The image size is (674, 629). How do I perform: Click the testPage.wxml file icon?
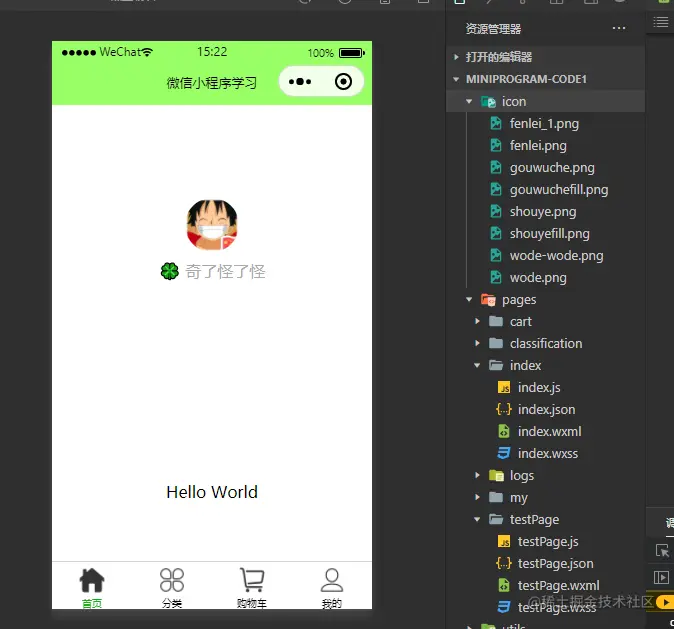(504, 585)
